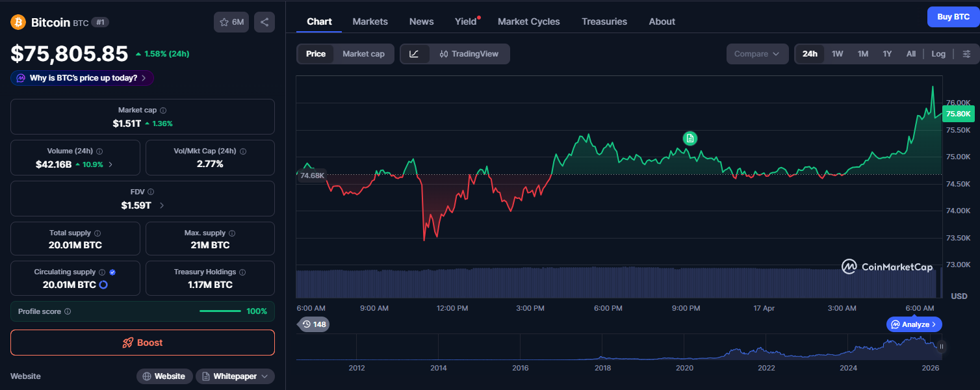Click the pause handle on range navigator

[x=942, y=346]
